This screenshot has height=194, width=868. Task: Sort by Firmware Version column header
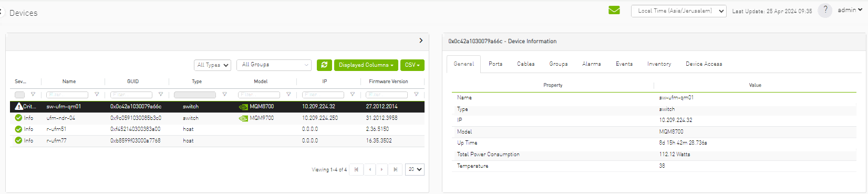(x=388, y=81)
